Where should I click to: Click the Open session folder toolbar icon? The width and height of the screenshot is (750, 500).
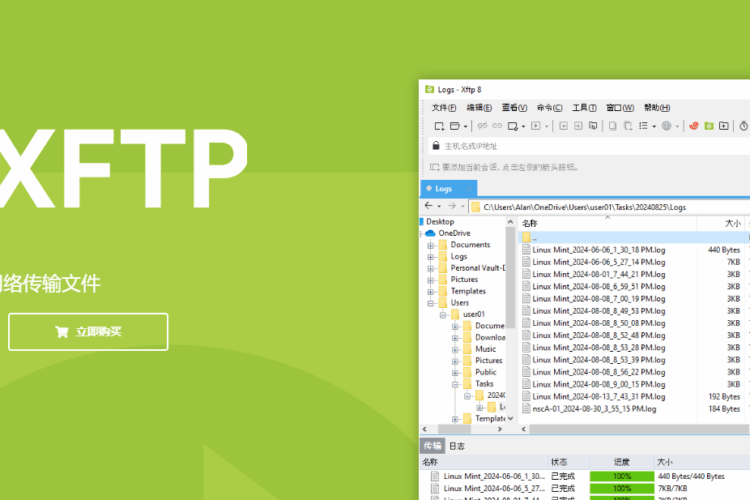454,126
